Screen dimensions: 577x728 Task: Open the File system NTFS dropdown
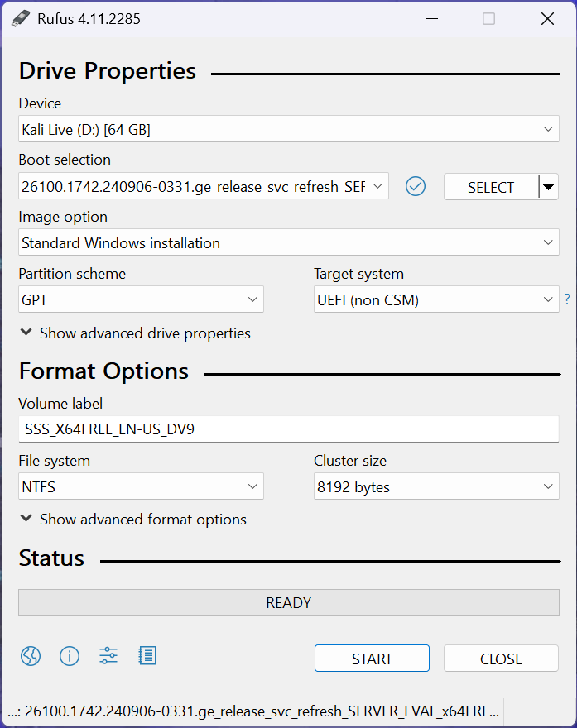141,487
